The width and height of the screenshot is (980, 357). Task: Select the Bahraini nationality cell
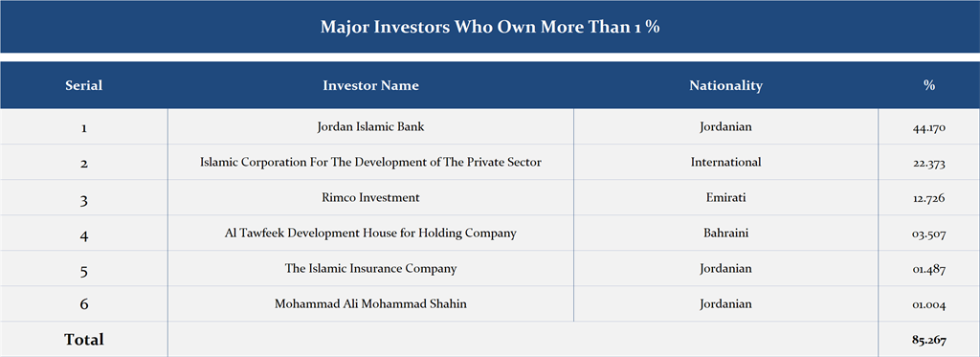[x=725, y=234]
